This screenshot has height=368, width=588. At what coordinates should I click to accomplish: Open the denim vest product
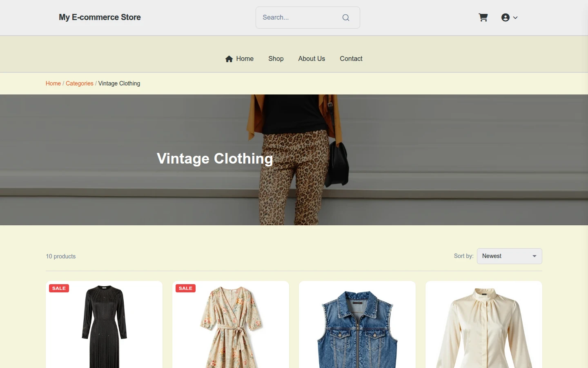tap(357, 325)
